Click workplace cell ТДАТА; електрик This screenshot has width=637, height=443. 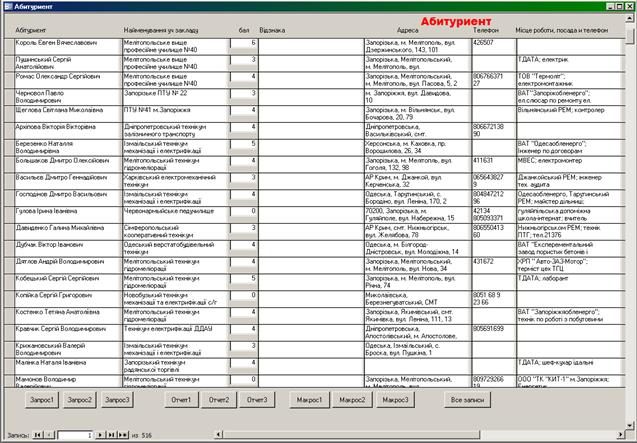tap(570, 63)
